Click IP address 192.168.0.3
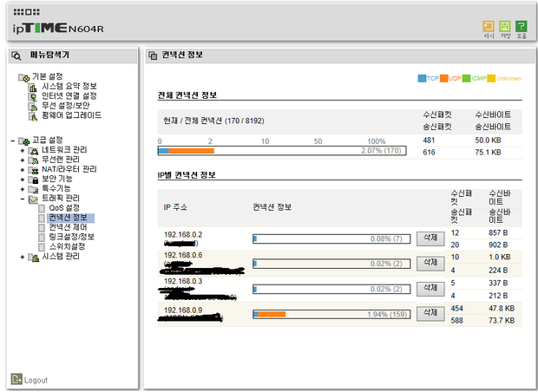This screenshot has height=392, width=538. click(x=183, y=282)
